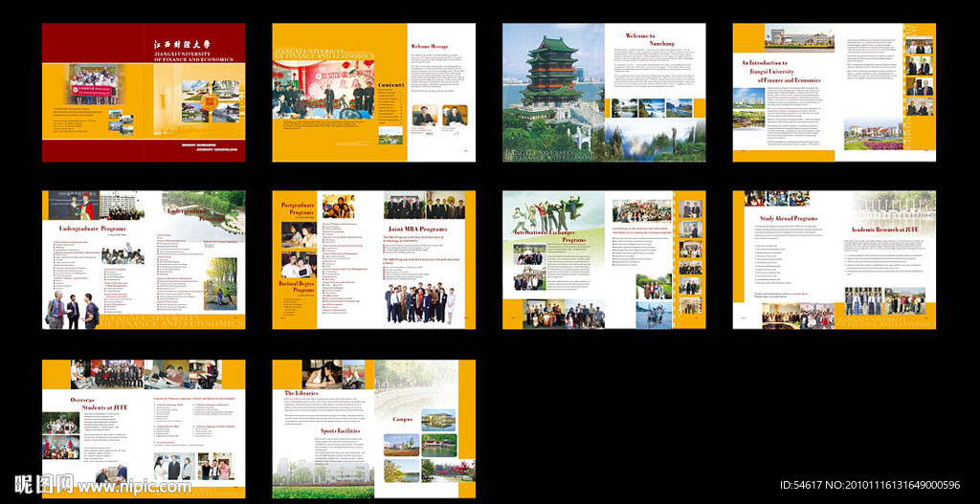Click the "Contents" heading
Screen dimensions: 980x504
pyautogui.click(x=391, y=85)
